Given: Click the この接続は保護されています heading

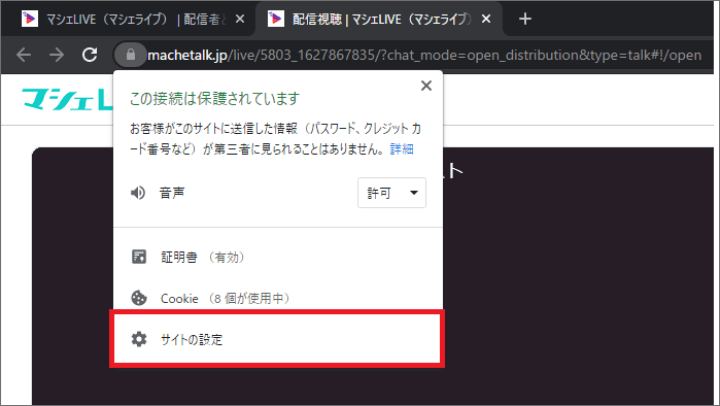Looking at the screenshot, I should (214, 98).
